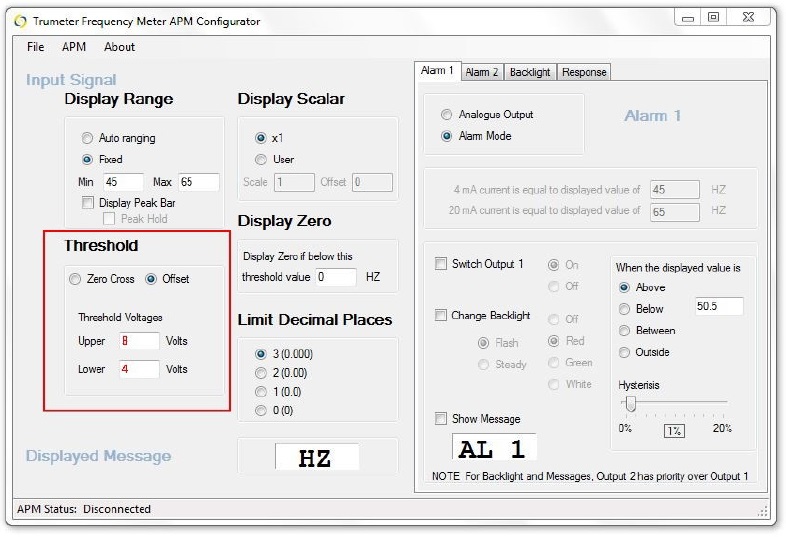Select Between displayed value condition
This screenshot has height=537, width=786.
click(x=624, y=330)
